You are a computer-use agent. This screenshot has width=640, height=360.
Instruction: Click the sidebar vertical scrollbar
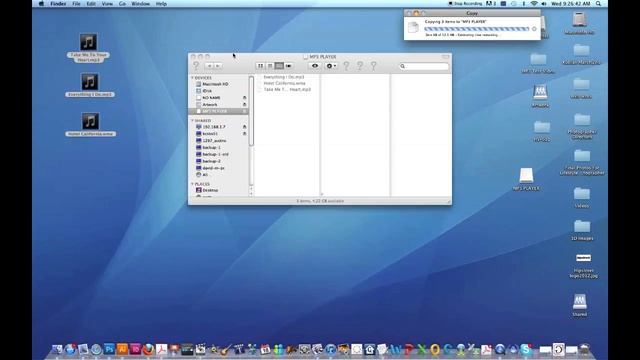point(251,110)
